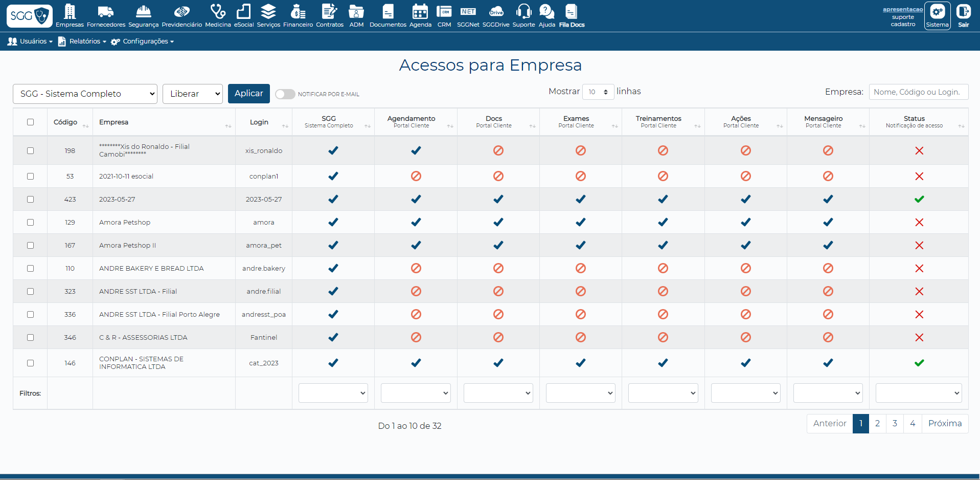Expand the Status column filter dropdown
The width and height of the screenshot is (980, 480).
[x=918, y=393]
